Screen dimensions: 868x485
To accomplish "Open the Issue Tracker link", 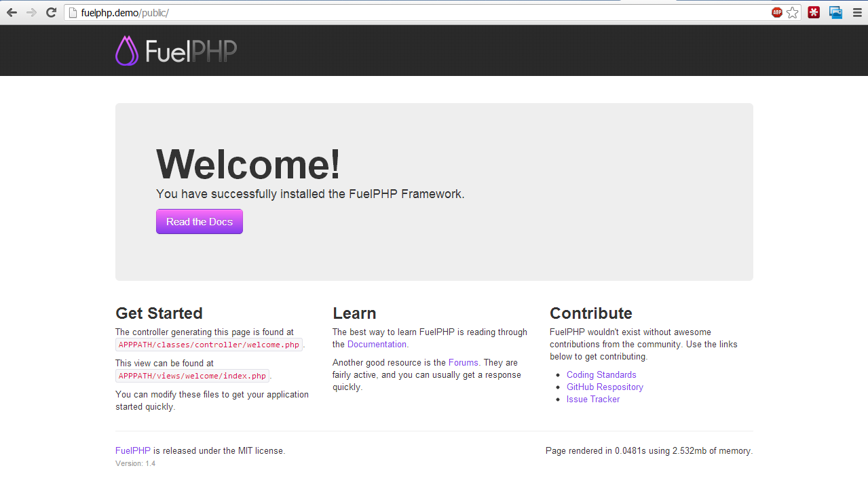I will [x=592, y=399].
